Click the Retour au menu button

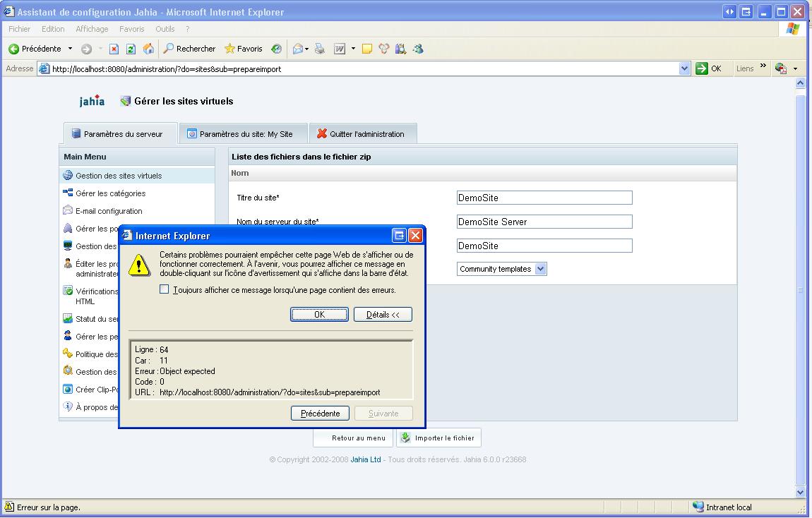(x=353, y=438)
